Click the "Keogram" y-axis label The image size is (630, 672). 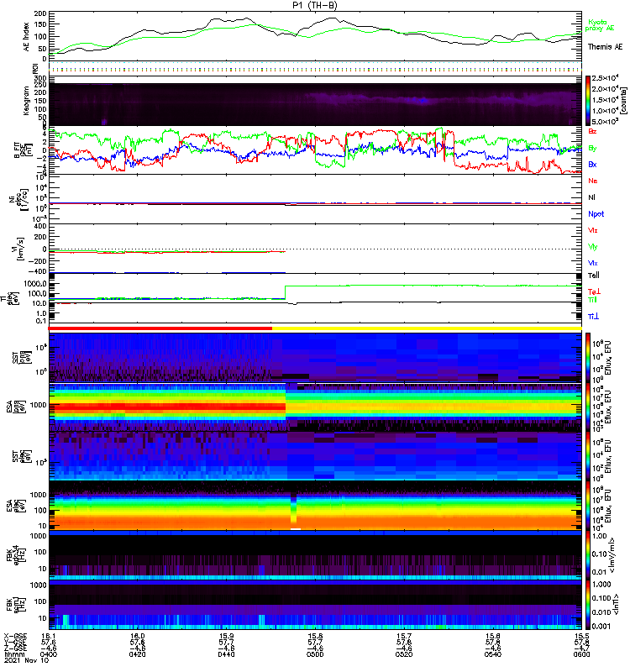[27, 101]
